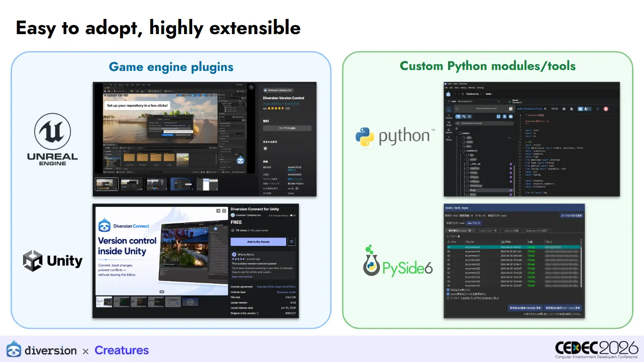Toggle the select-all checkbox above the file tree

[x=457, y=109]
